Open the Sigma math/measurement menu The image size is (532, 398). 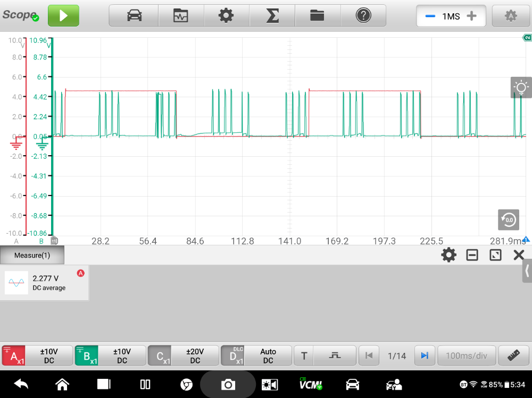pyautogui.click(x=272, y=16)
